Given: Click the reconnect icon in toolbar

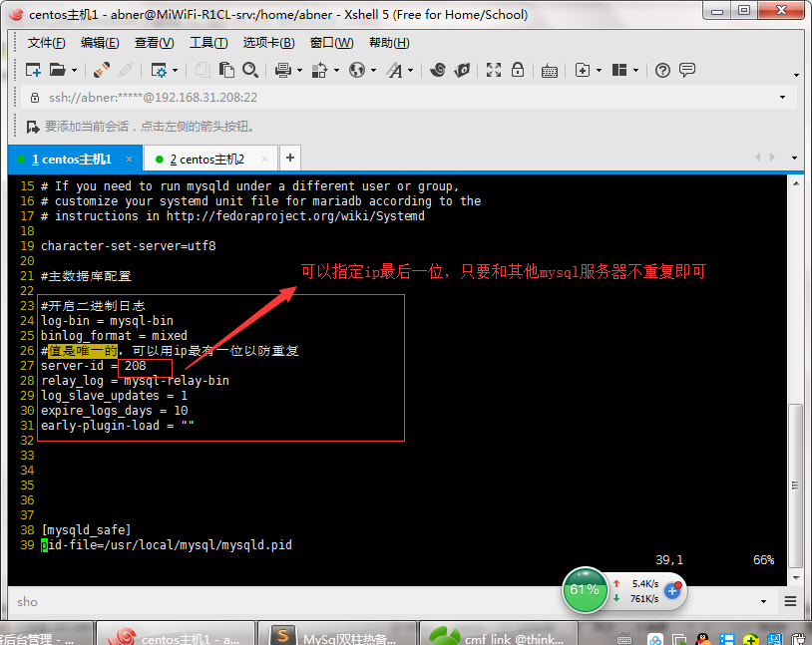Looking at the screenshot, I should [x=101, y=70].
